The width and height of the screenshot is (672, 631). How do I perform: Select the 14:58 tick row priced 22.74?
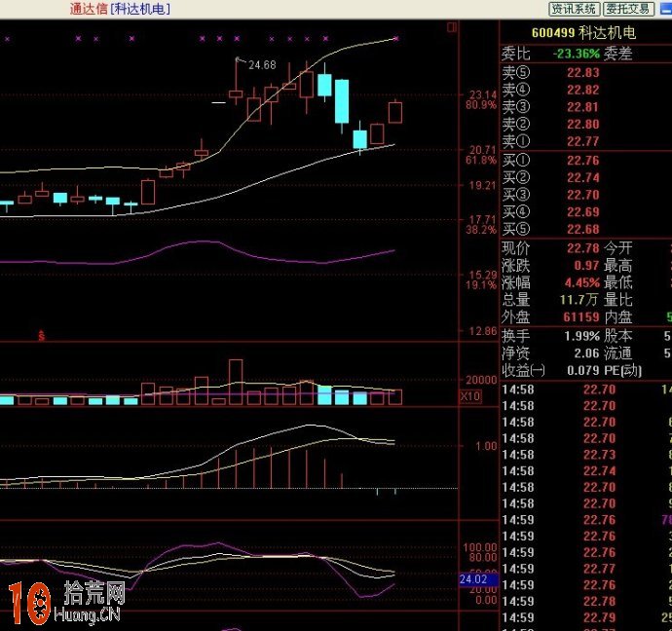(x=586, y=470)
